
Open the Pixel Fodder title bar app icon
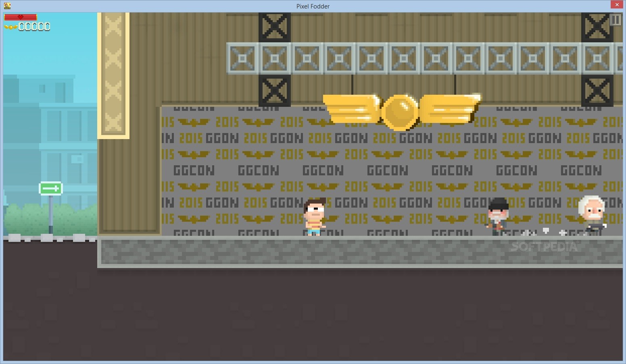7,6
